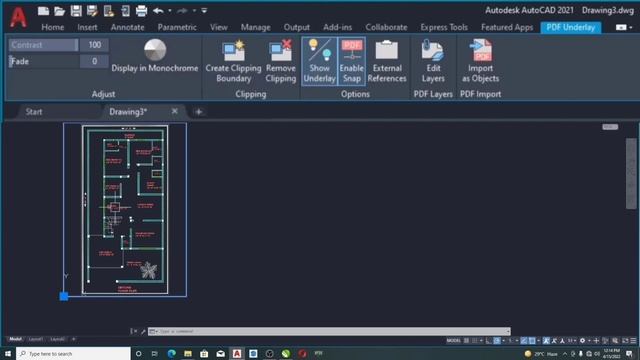Toggle 2D object snap in status bar
Viewport: 640px width, 360px height.
click(532, 340)
